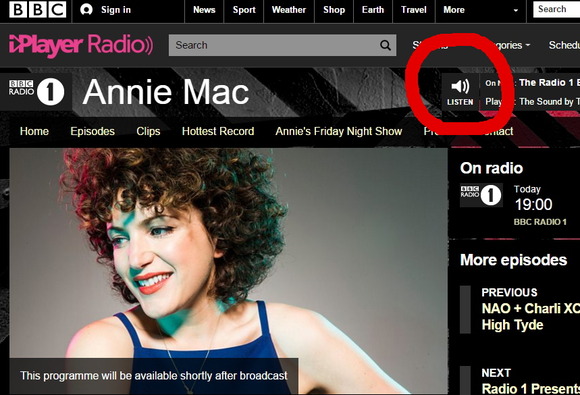
Task: Click the BBC-wide Search box at top right
Action: tap(556, 9)
